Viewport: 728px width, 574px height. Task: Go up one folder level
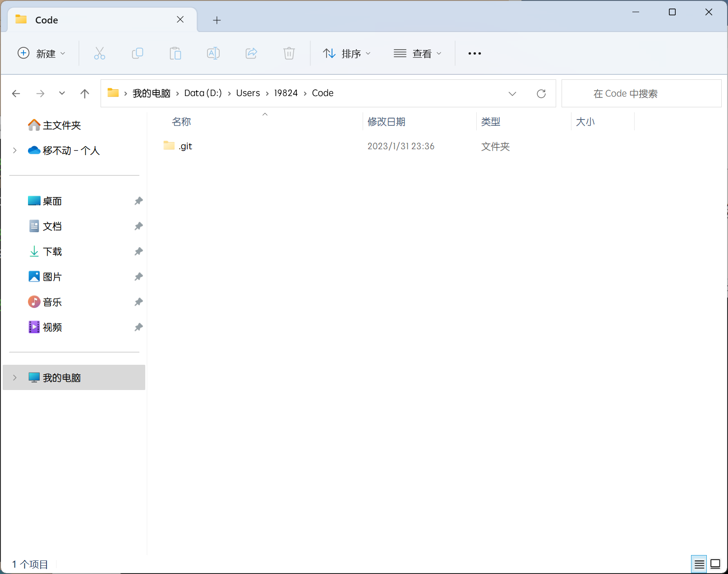[x=85, y=93]
